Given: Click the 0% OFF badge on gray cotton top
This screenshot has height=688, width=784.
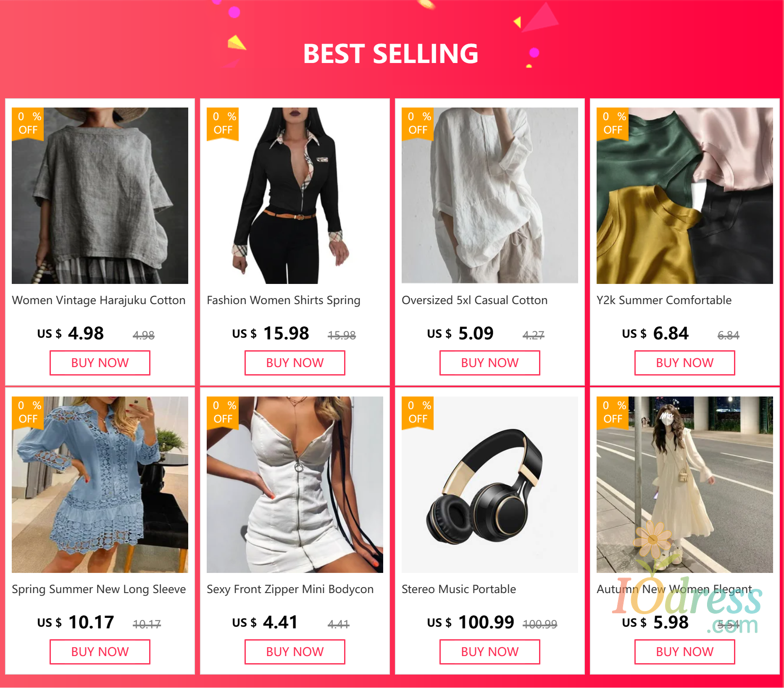Looking at the screenshot, I should (x=28, y=123).
